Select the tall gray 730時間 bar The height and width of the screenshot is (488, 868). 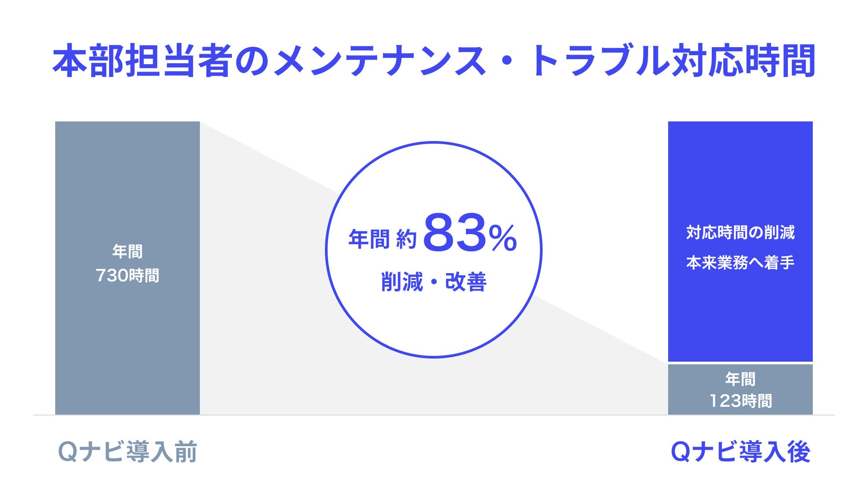pos(127,268)
